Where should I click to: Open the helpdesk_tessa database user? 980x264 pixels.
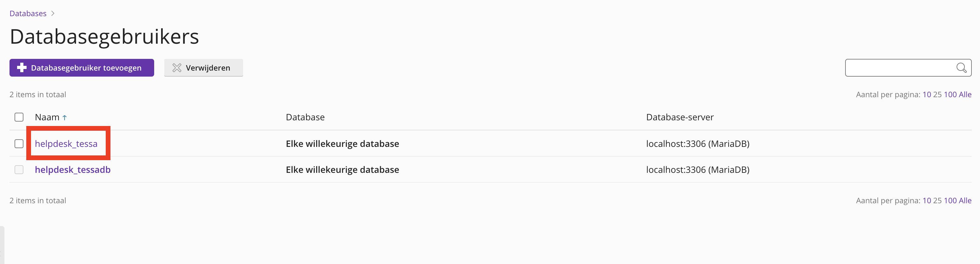66,144
